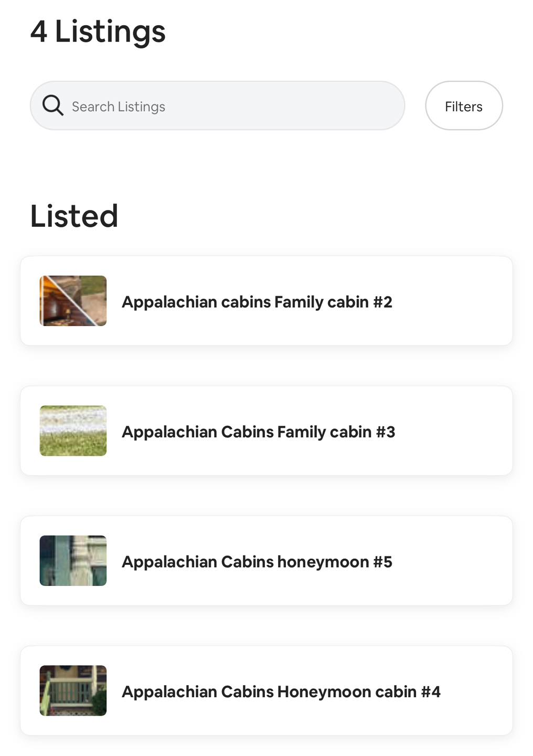Click the '4 Listings' page heading
This screenshot has width=533, height=756.
[98, 31]
